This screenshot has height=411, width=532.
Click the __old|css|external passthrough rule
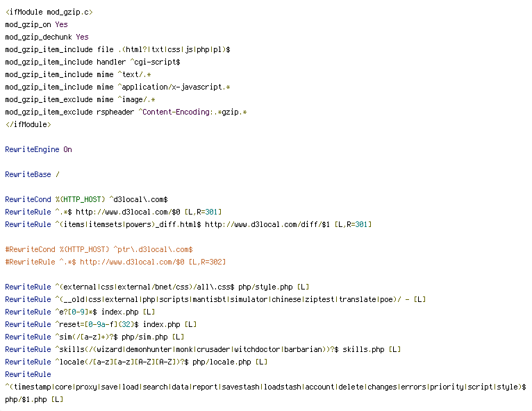click(x=215, y=299)
